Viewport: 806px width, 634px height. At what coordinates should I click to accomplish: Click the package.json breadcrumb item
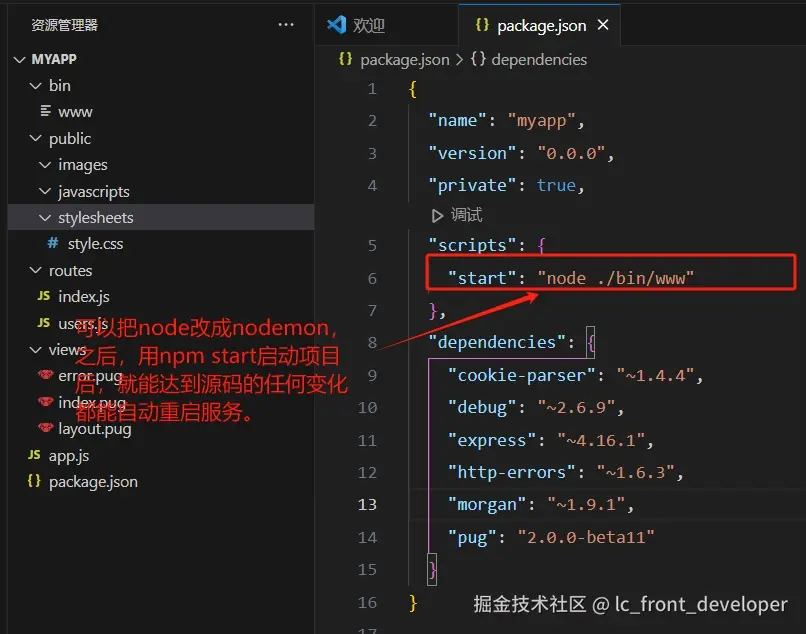pos(404,60)
